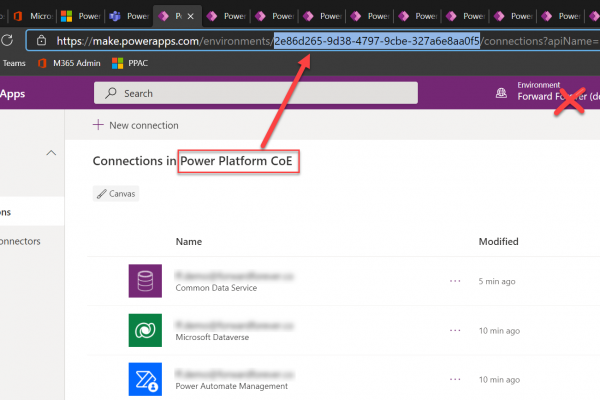Click New connection button
Image resolution: width=600 pixels, height=400 pixels.
point(135,125)
